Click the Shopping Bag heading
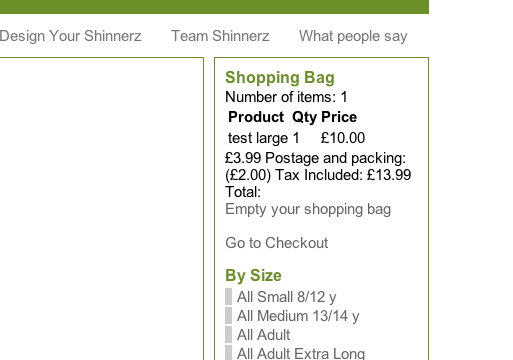The height and width of the screenshot is (360, 513). coord(280,78)
